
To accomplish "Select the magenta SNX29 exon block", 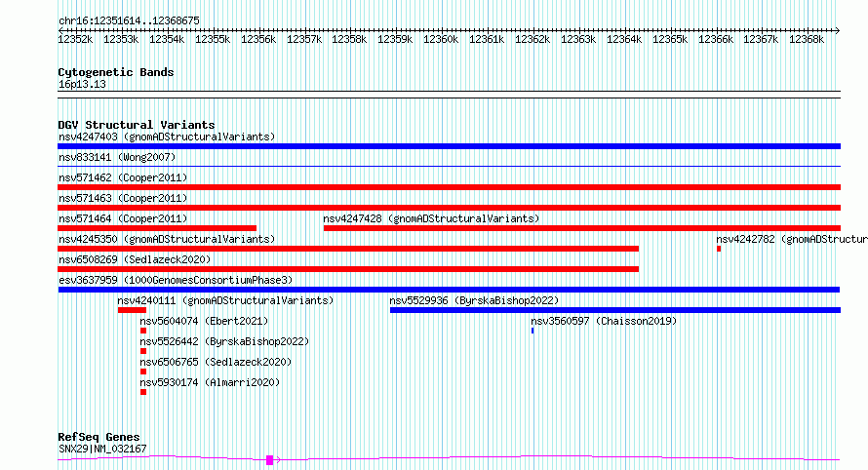I will coord(269,460).
